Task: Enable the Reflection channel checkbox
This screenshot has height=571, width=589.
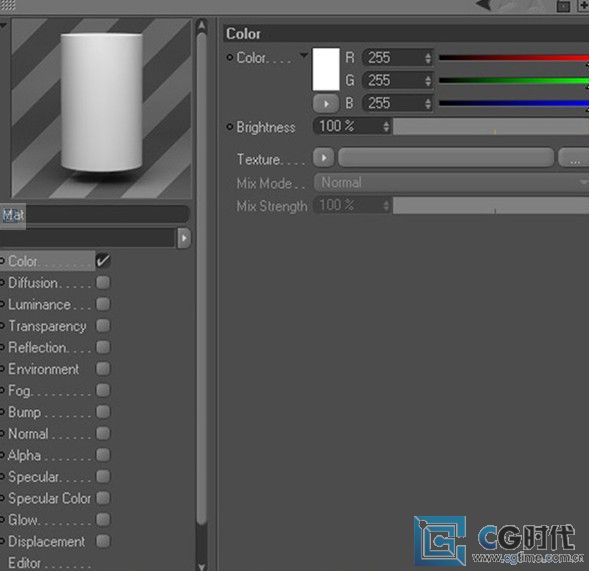Action: [103, 347]
